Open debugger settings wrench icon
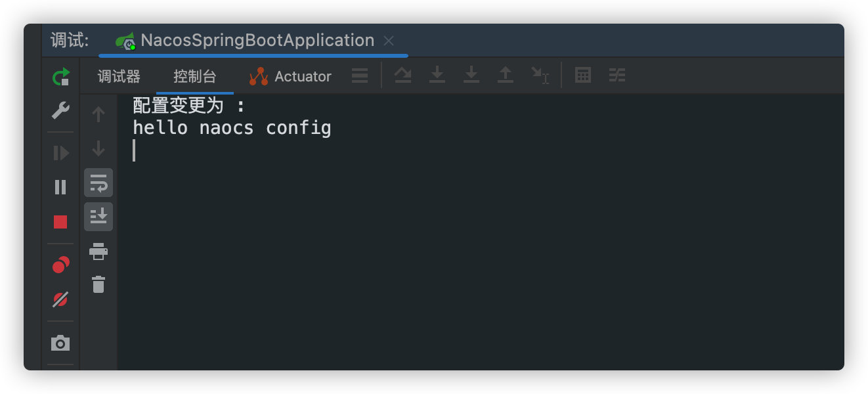868x394 pixels. point(60,110)
